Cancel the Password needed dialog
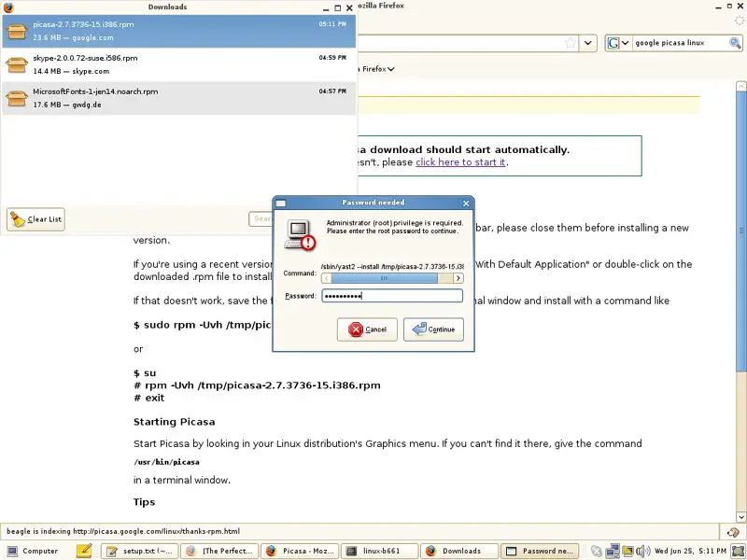Viewport: 747px width, 560px height. [367, 329]
